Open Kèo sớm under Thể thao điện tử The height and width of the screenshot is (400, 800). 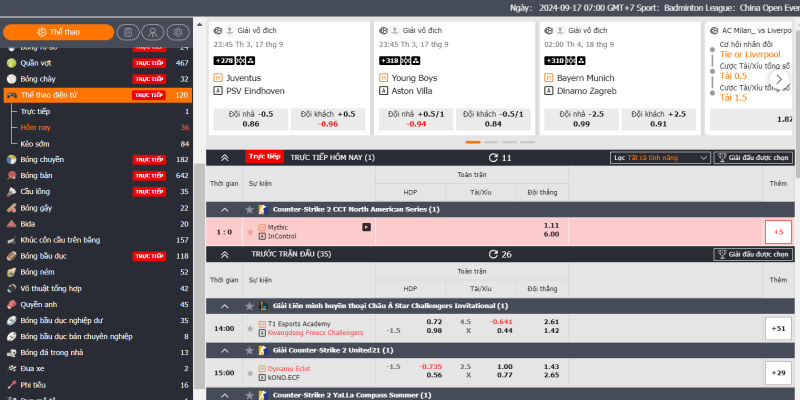(x=36, y=144)
